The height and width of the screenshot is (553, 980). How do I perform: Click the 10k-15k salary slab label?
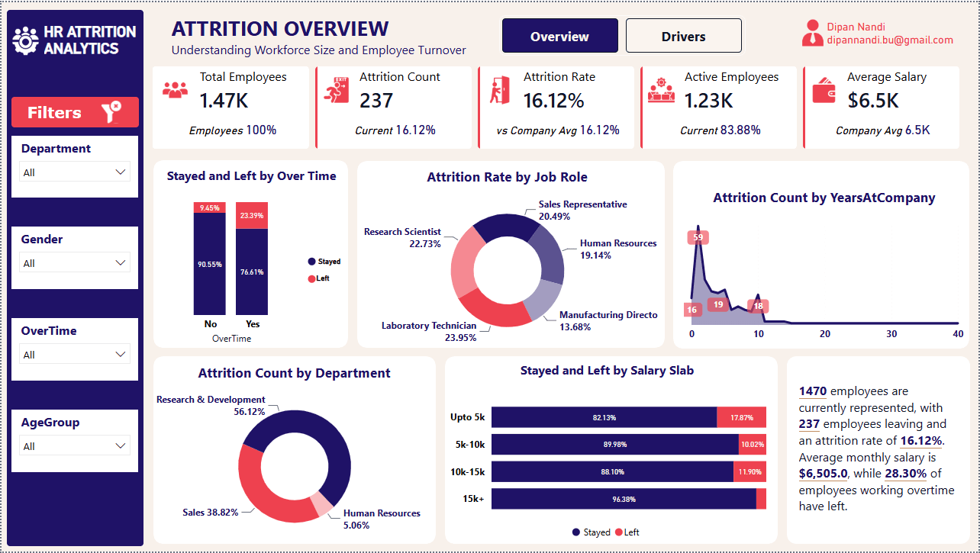[x=467, y=472]
